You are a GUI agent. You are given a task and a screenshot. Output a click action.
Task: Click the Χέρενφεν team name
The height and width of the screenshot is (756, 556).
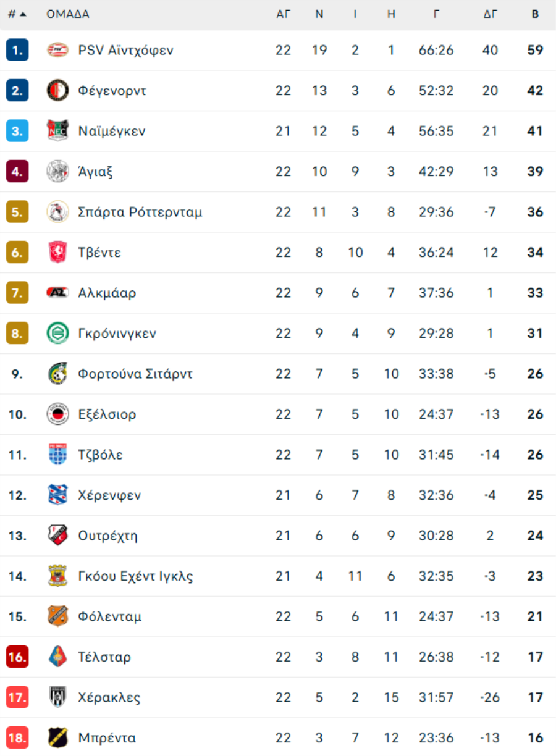(x=109, y=495)
